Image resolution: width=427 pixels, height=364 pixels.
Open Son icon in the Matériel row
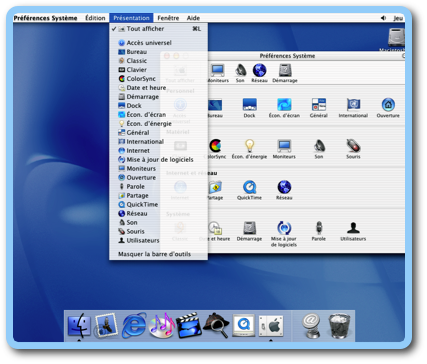click(319, 146)
